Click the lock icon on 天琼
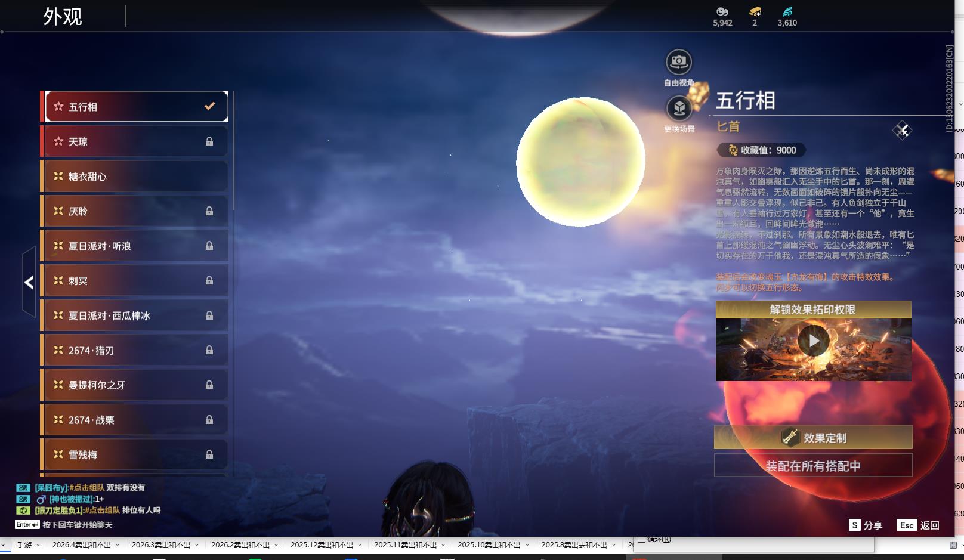 tap(210, 141)
